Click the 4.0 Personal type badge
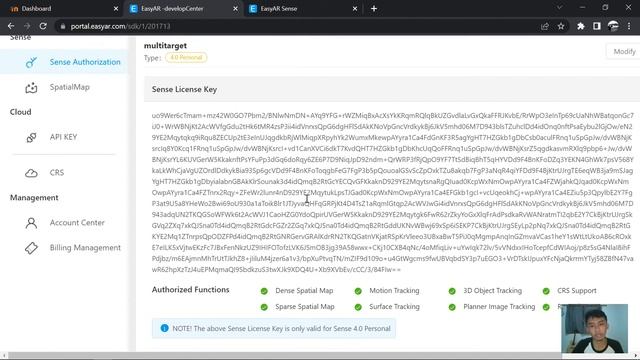The height and width of the screenshot is (360, 640). [186, 58]
